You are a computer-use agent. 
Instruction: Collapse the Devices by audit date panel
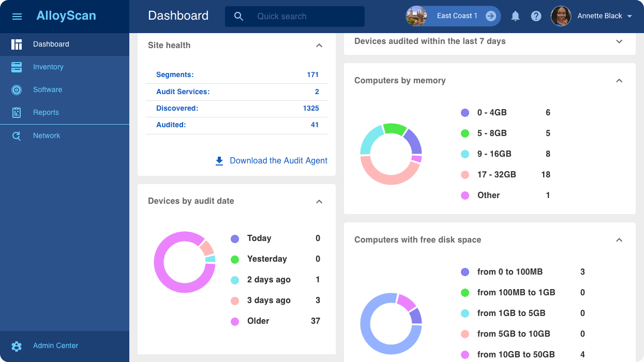pyautogui.click(x=319, y=201)
